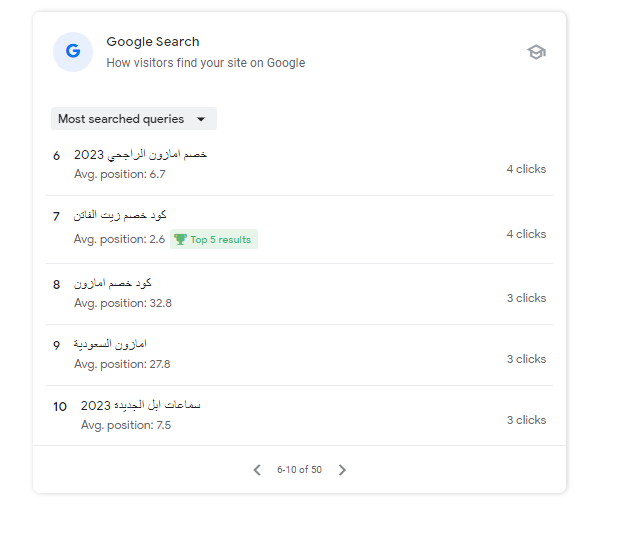The width and height of the screenshot is (628, 536).
Task: Go to previous page of queries
Action: tap(257, 470)
